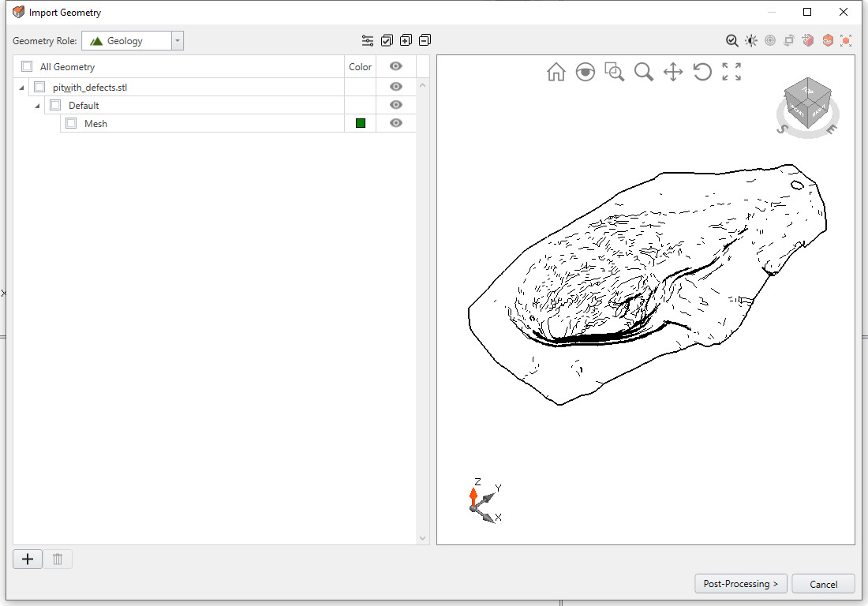Activate the zoom window tool
This screenshot has width=868, height=606.
(615, 72)
